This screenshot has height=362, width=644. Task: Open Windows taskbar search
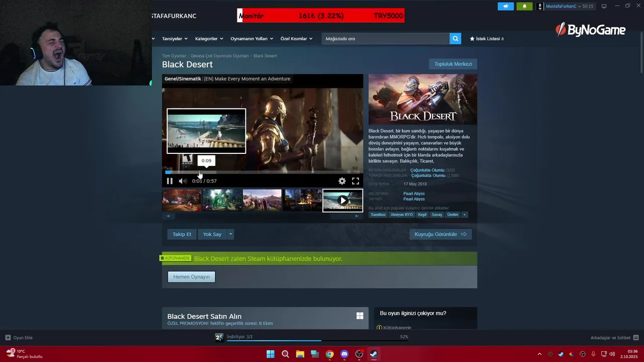coord(285,354)
